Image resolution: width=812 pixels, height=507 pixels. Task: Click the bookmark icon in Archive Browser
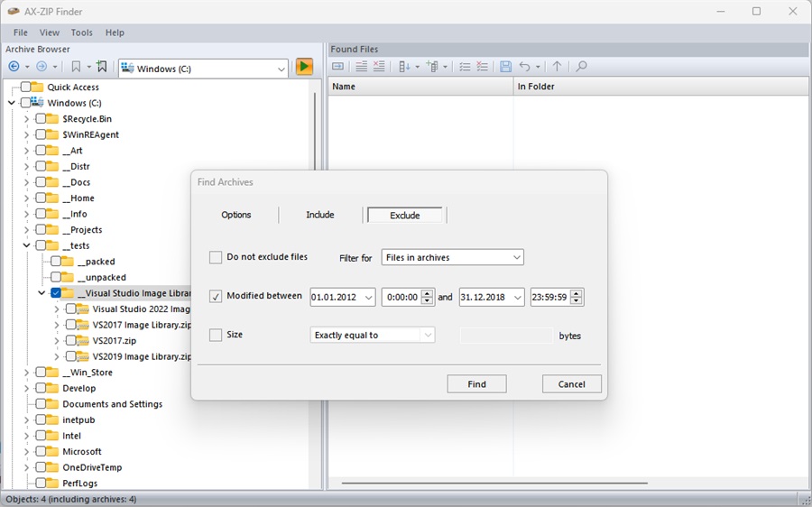(76, 66)
